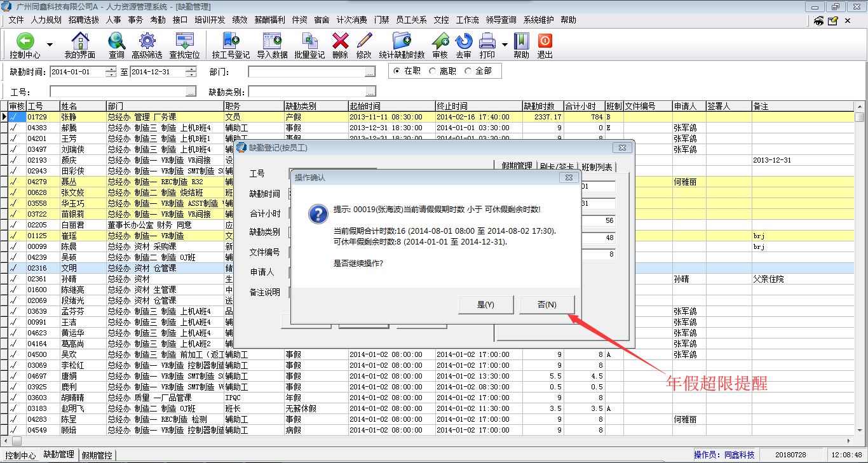Click the 删除 red X icon

[x=341, y=42]
